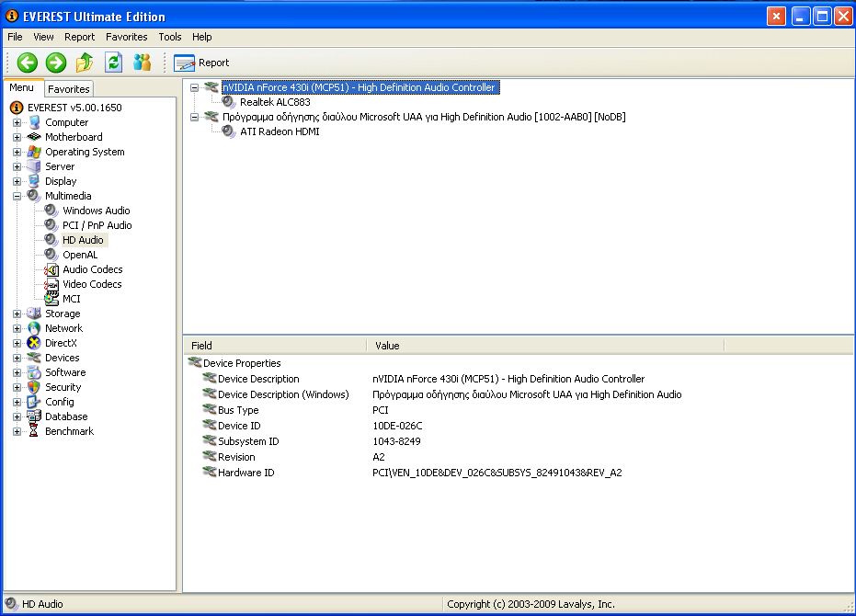This screenshot has width=856, height=616.
Task: Switch to the Favorites sidebar tab
Action: point(68,89)
